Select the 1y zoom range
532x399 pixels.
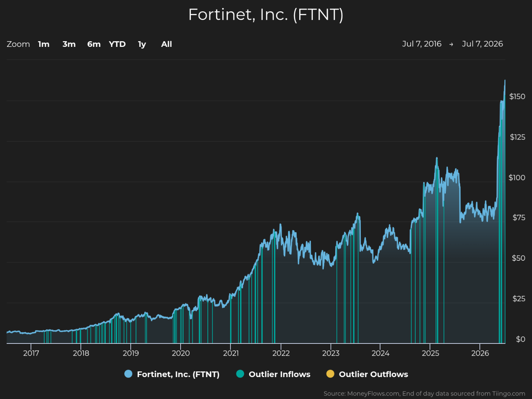click(142, 44)
